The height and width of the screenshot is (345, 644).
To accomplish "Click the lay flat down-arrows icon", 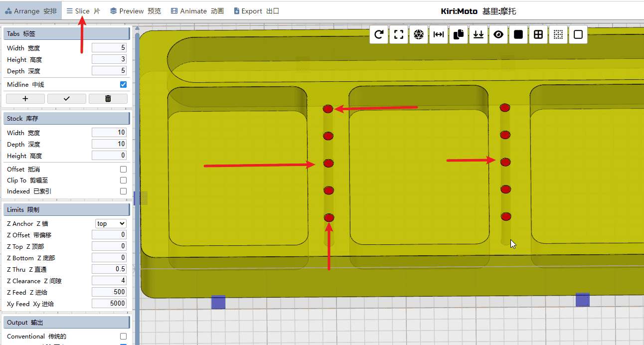I will click(479, 34).
